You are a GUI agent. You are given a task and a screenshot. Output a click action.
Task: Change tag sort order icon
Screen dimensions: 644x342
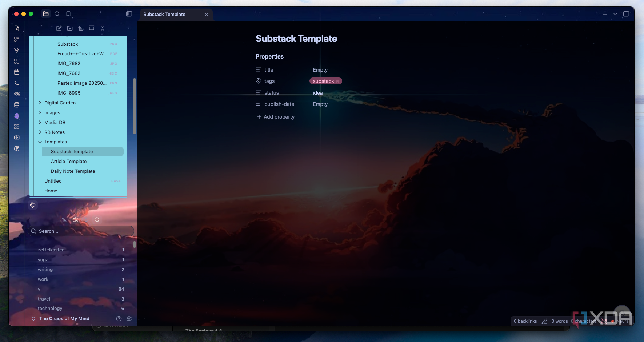tap(64, 220)
